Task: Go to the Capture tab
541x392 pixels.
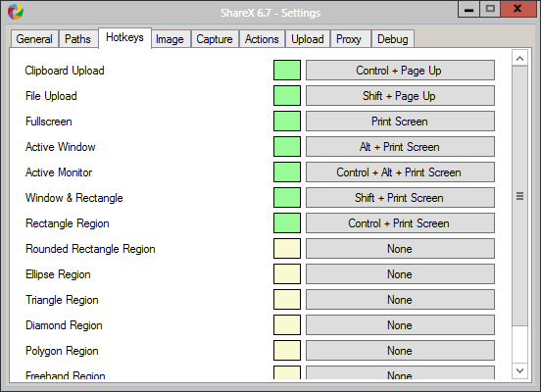Action: [x=215, y=39]
